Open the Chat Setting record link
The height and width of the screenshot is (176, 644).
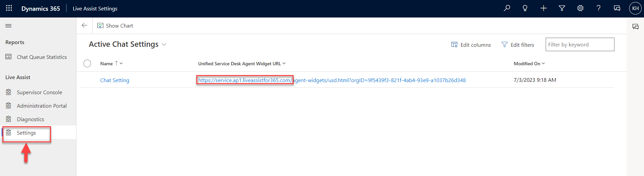coord(115,80)
